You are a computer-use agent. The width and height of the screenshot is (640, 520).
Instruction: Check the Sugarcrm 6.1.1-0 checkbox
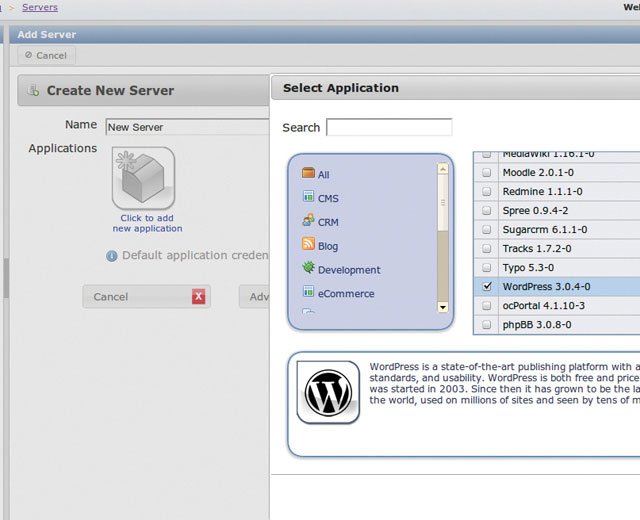[x=487, y=229]
